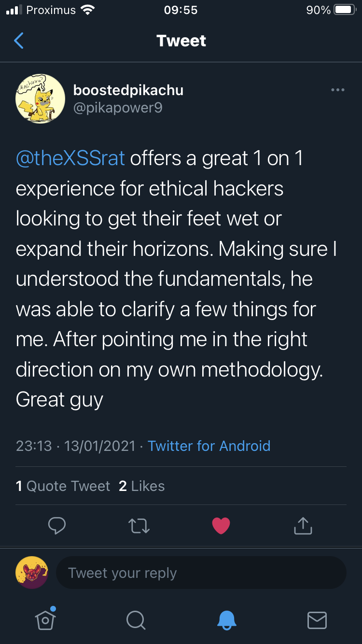
Task: Open the Messages envelope tab
Action: point(317,620)
